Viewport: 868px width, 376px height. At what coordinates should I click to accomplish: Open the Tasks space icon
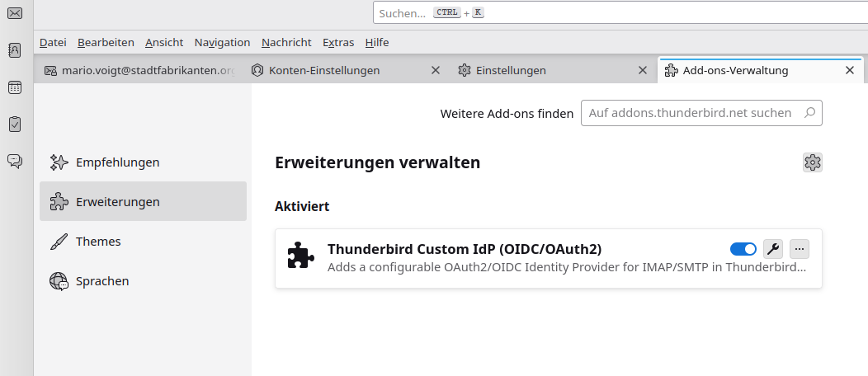click(x=15, y=124)
